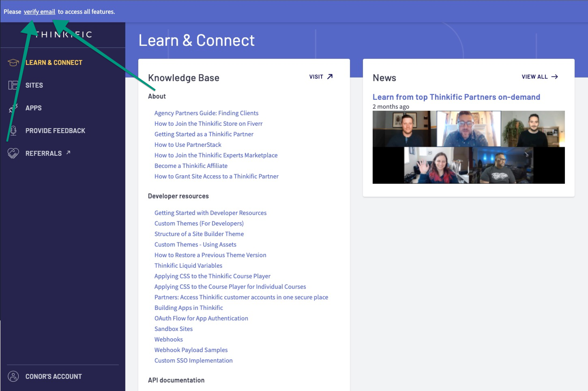Click the Conor's Account avatar icon
The image size is (588, 391).
pyautogui.click(x=13, y=376)
